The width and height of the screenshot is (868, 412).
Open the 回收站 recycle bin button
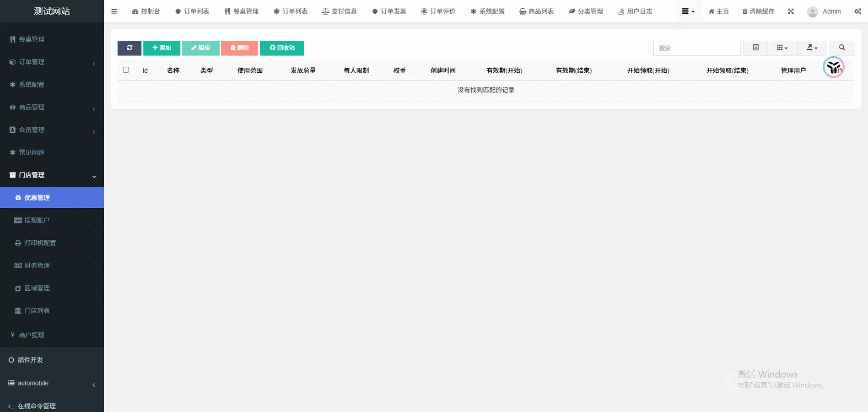[x=282, y=48]
